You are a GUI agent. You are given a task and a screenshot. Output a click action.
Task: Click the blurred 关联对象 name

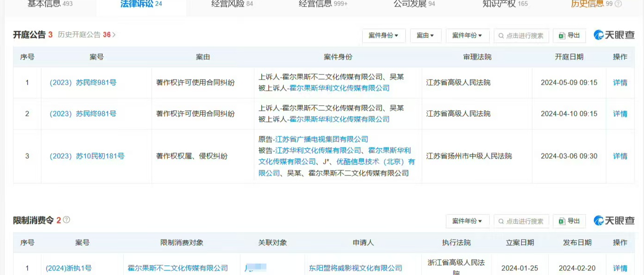coord(255,268)
